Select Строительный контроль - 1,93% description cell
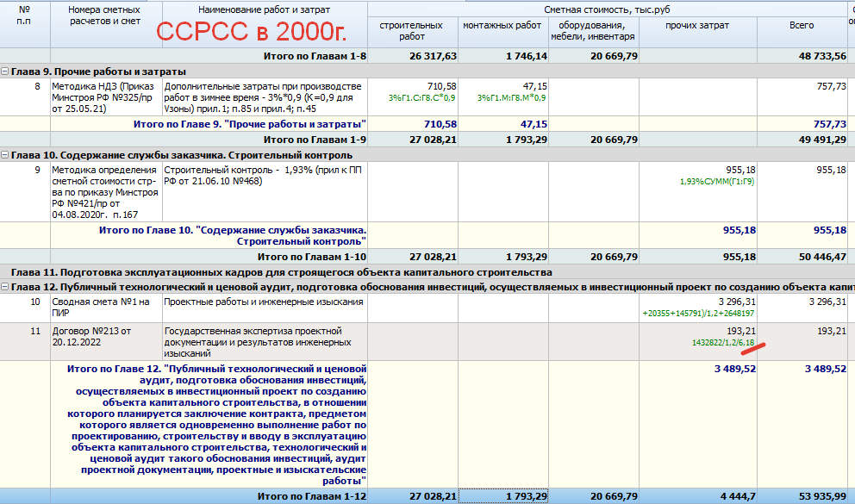This screenshot has width=855, height=504. [265, 192]
